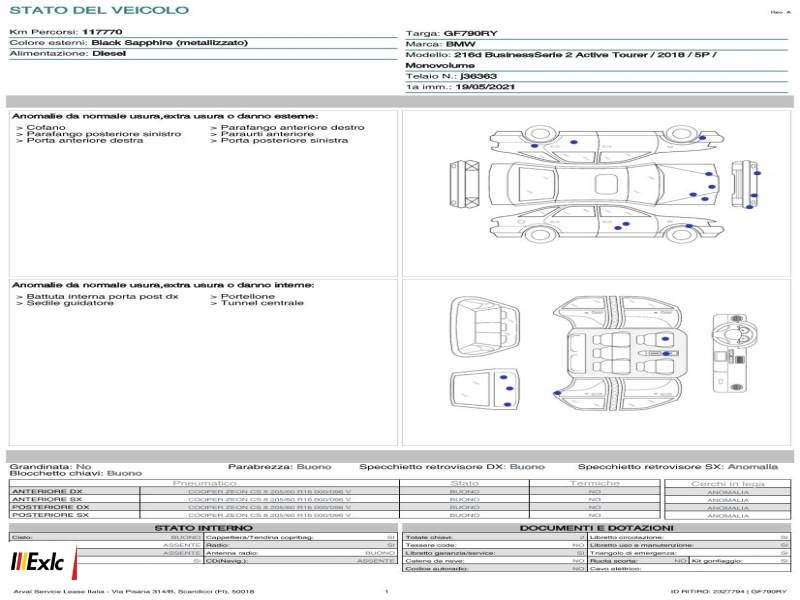Screen dimensions: 800x600
Task: Click the top-down exterior car roof diagram
Action: pyautogui.click(x=604, y=184)
